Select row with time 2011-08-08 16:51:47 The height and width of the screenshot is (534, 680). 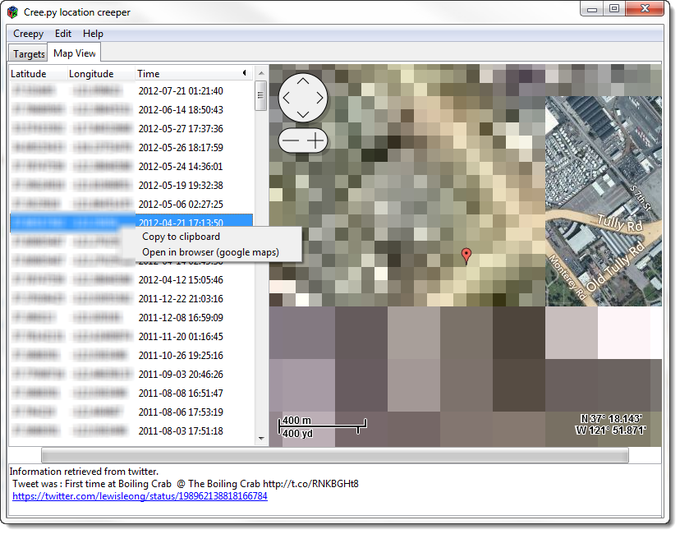[131, 393]
